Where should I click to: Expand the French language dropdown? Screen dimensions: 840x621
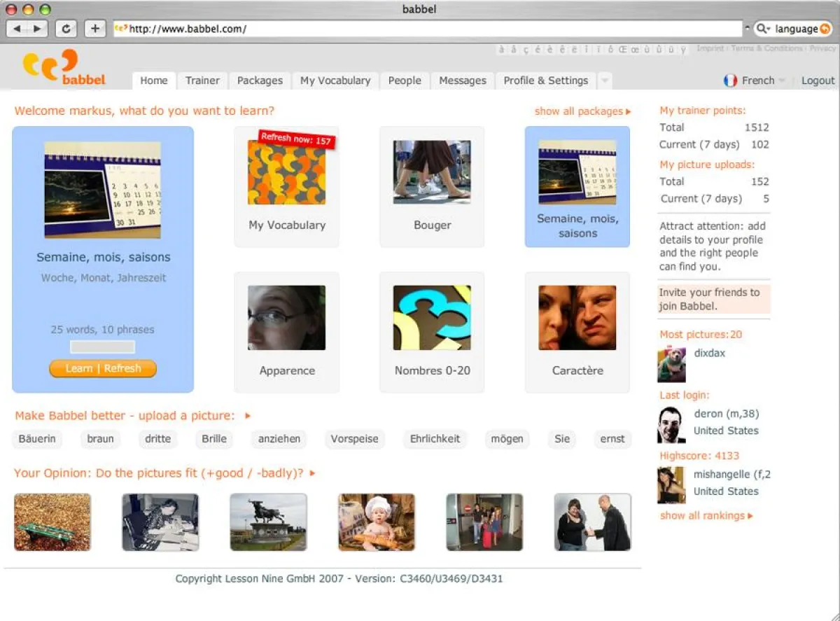(782, 81)
